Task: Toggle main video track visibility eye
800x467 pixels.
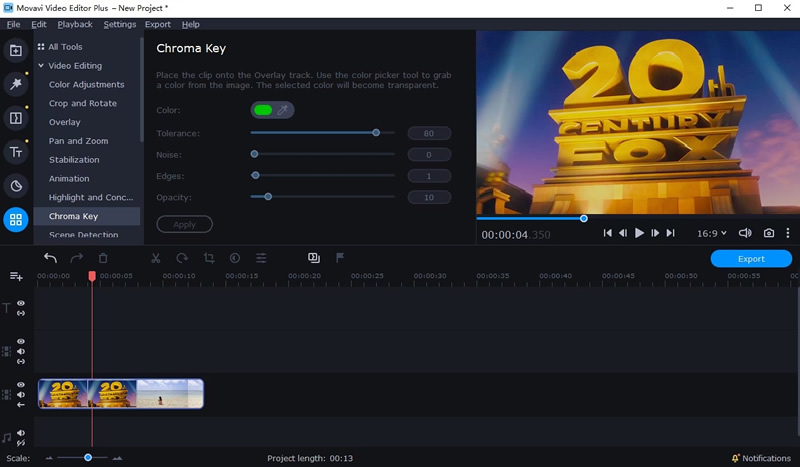Action: (x=21, y=385)
